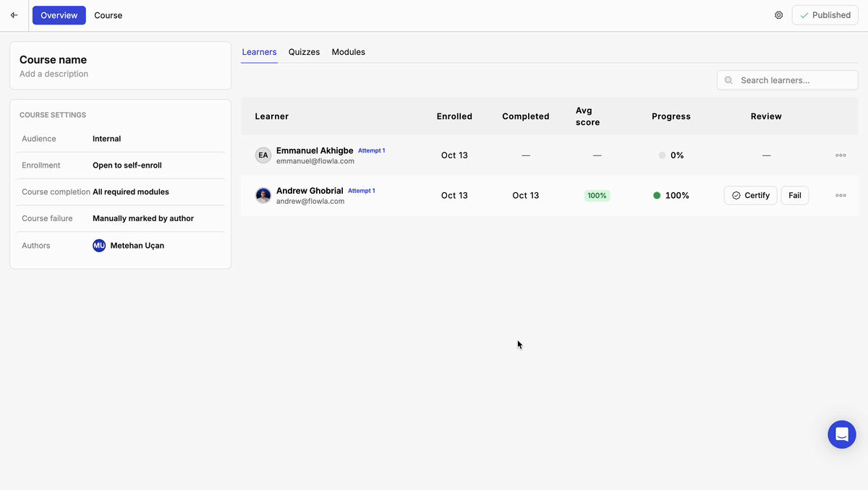Mark Andrew Ghobrial as Fail
This screenshot has width=868, height=490.
pyautogui.click(x=795, y=195)
